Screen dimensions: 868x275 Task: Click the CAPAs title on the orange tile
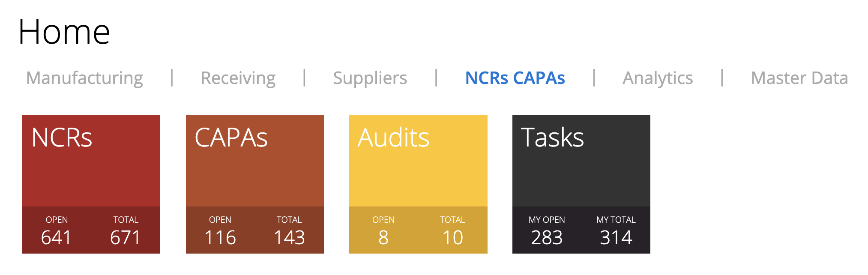click(x=231, y=137)
